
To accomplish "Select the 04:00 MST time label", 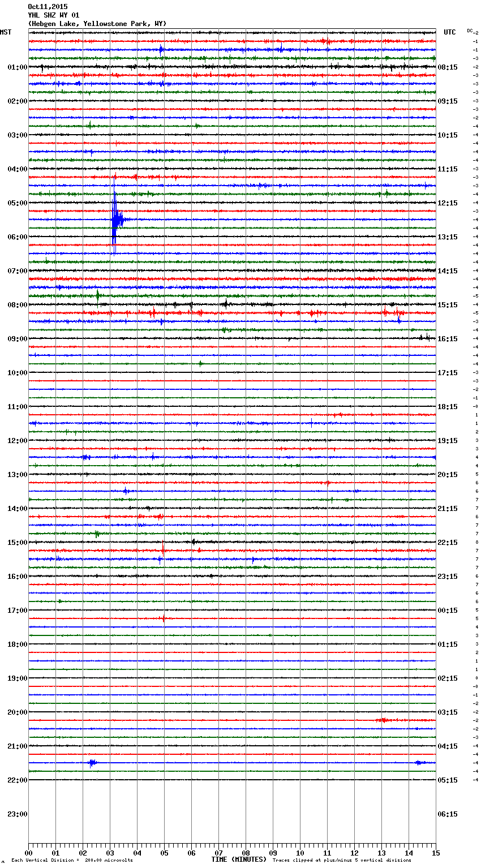I will pyautogui.click(x=18, y=169).
